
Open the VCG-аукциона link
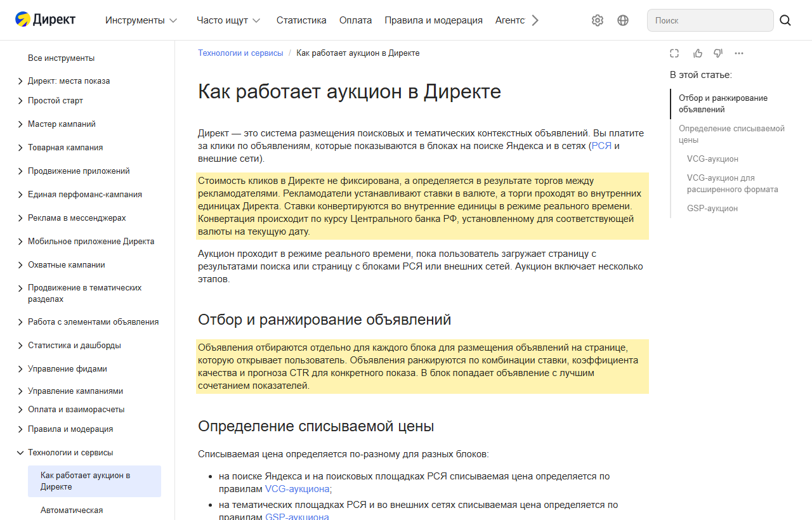pyautogui.click(x=297, y=489)
